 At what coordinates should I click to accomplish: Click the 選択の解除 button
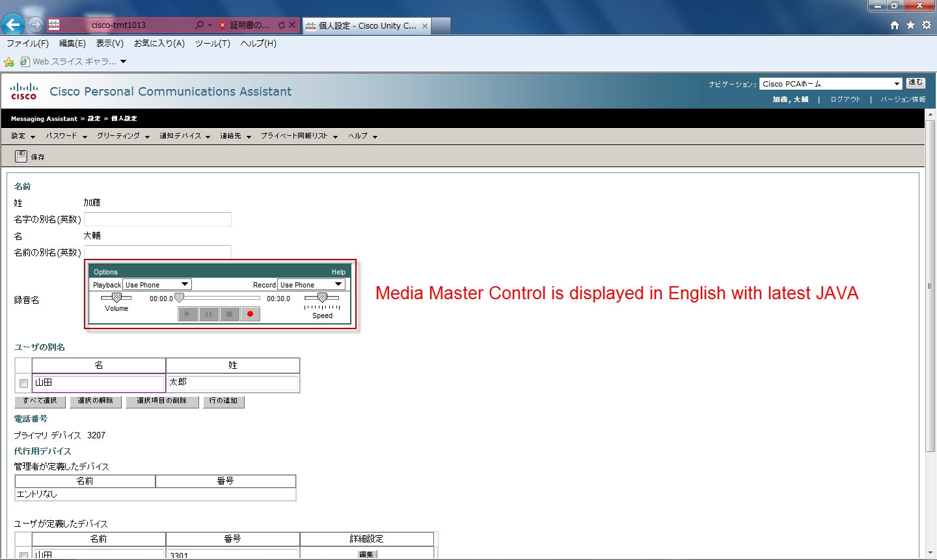(96, 401)
